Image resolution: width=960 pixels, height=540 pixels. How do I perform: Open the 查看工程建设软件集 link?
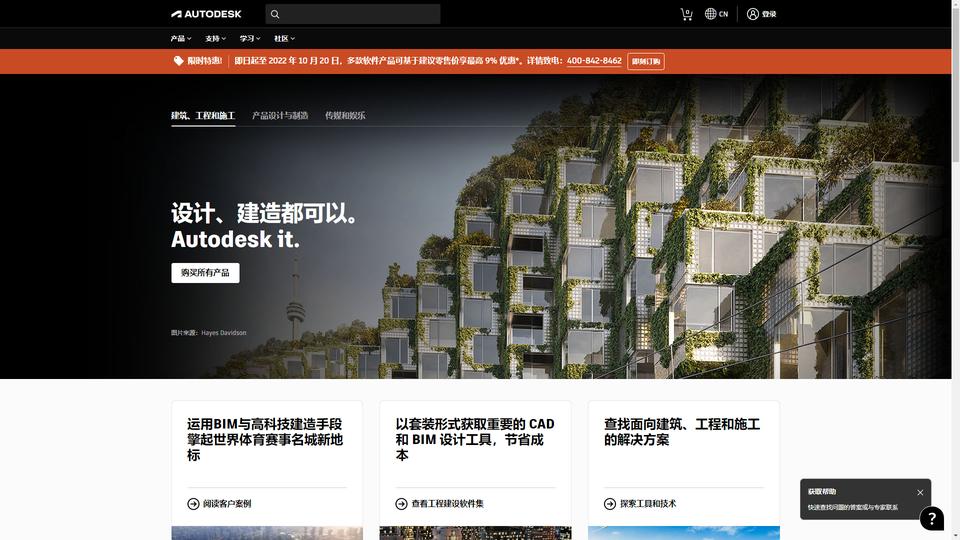[448, 504]
